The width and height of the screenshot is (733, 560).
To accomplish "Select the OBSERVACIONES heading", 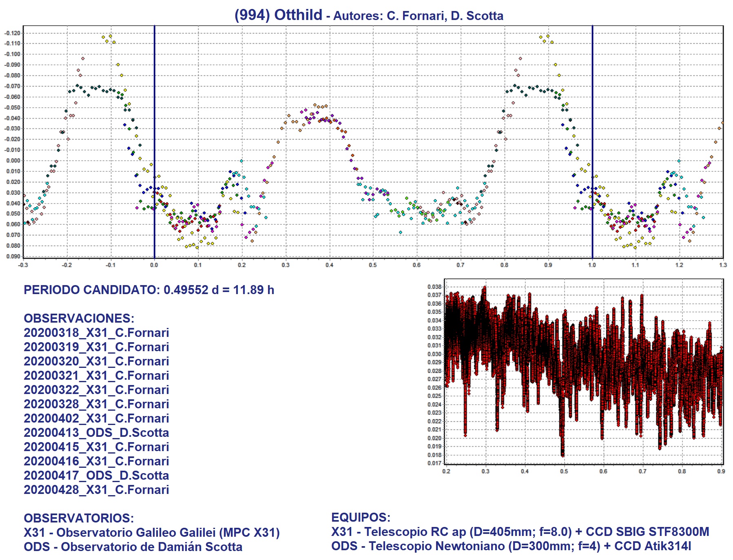I will click(79, 319).
